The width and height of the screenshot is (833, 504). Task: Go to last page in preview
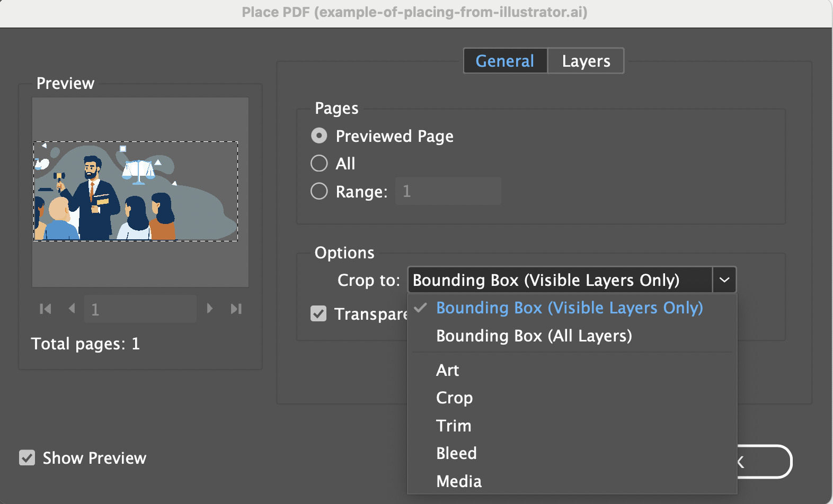pos(236,309)
